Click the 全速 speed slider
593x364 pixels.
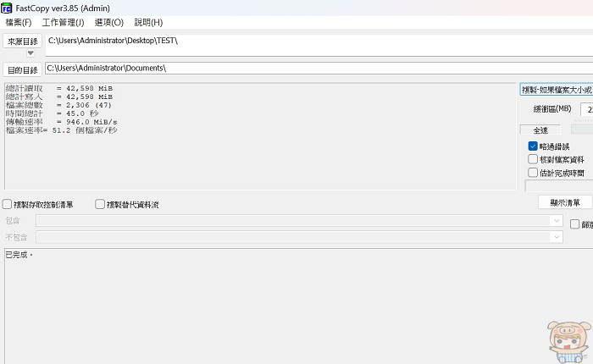click(581, 130)
